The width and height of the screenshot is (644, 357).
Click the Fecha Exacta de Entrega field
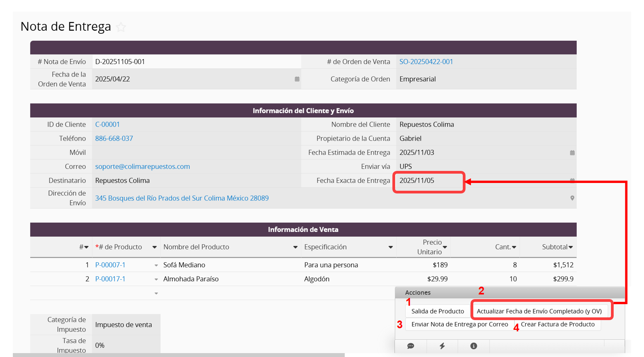point(428,181)
